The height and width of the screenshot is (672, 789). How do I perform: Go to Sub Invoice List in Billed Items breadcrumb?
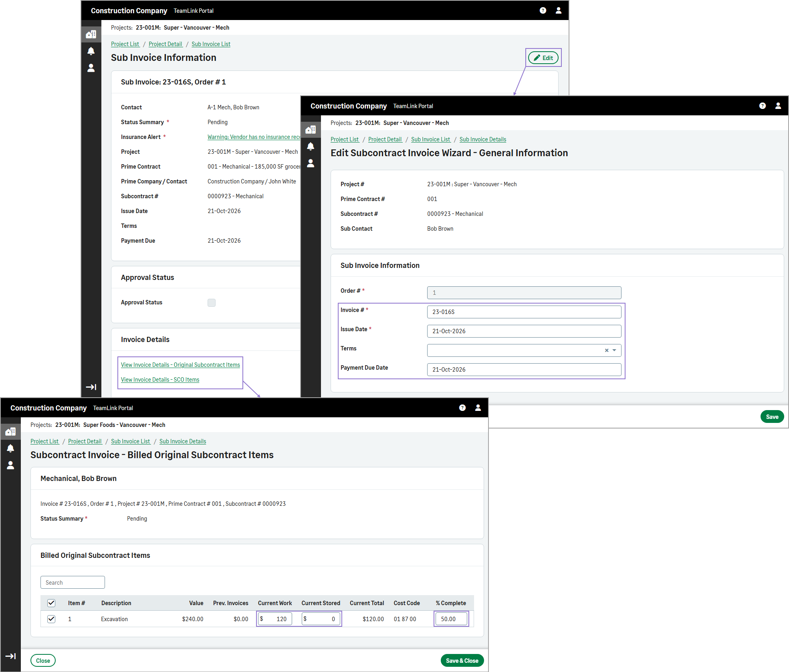click(130, 441)
